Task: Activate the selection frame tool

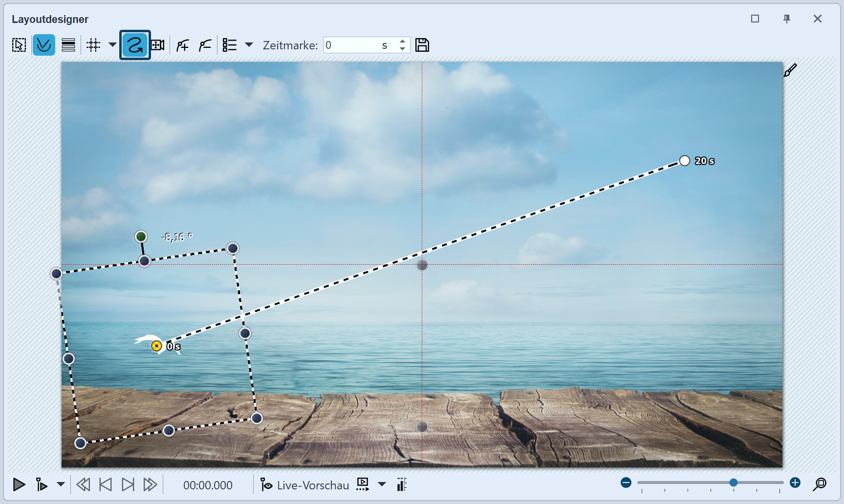Action: [x=19, y=45]
